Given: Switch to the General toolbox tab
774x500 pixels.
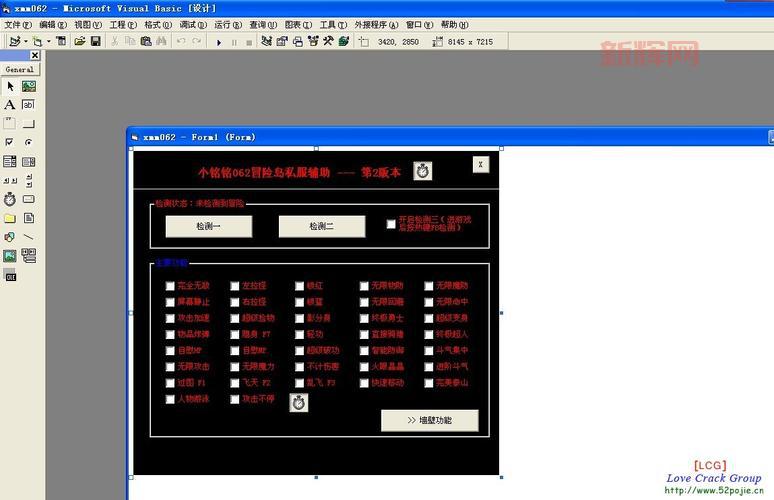Looking at the screenshot, I should point(20,70).
